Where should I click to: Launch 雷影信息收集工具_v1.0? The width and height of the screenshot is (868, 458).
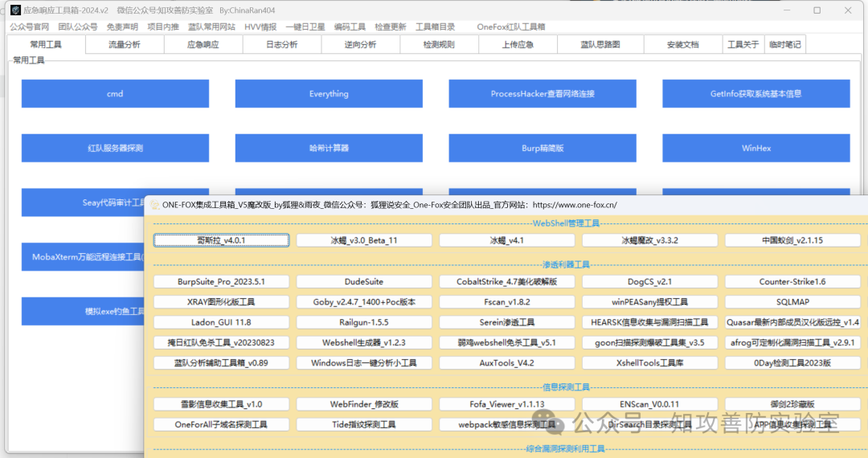pyautogui.click(x=222, y=404)
